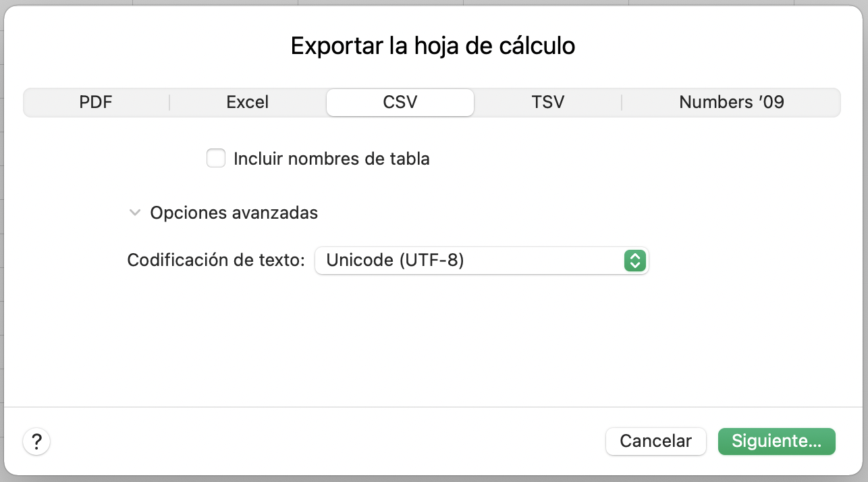The height and width of the screenshot is (482, 868).
Task: Click the green up-down arrows on encoding popup
Action: pos(634,261)
